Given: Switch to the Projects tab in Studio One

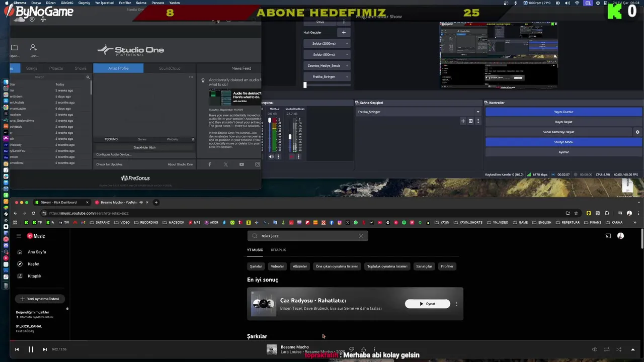Looking at the screenshot, I should pyautogui.click(x=56, y=68).
